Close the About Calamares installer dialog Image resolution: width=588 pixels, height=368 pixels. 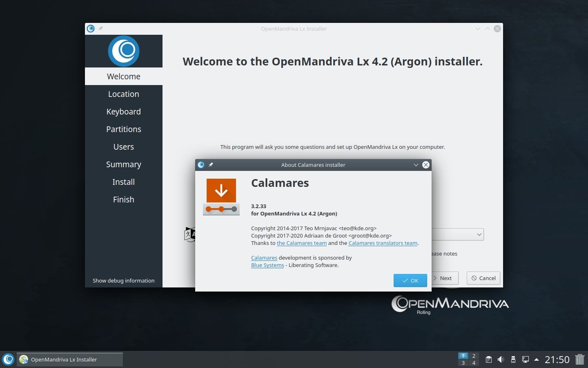426,165
